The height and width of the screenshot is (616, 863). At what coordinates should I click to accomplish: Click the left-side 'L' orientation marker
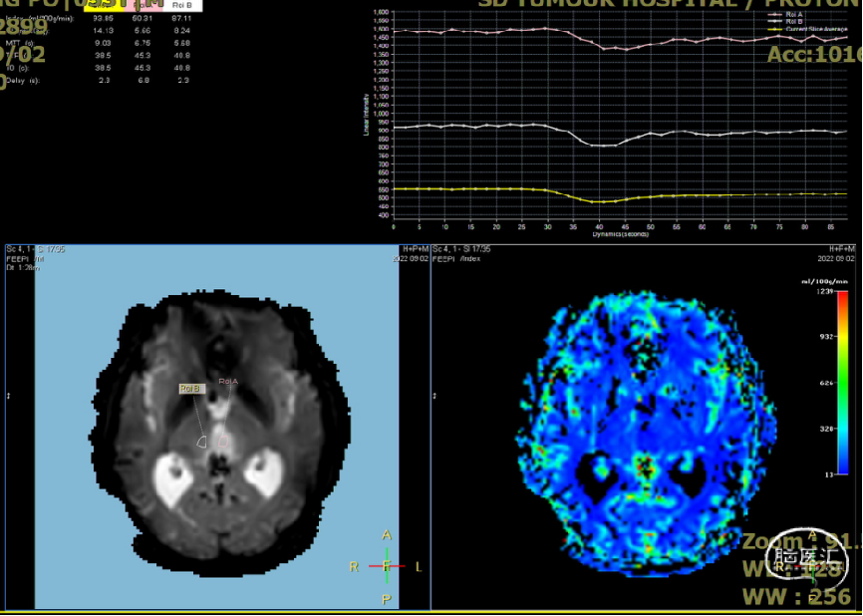click(x=419, y=566)
